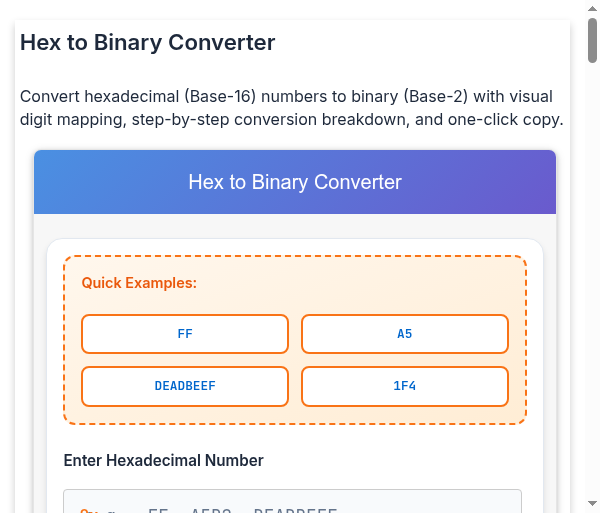Choose the 1F4 example button
Screen dimensions: 600x513
[404, 386]
